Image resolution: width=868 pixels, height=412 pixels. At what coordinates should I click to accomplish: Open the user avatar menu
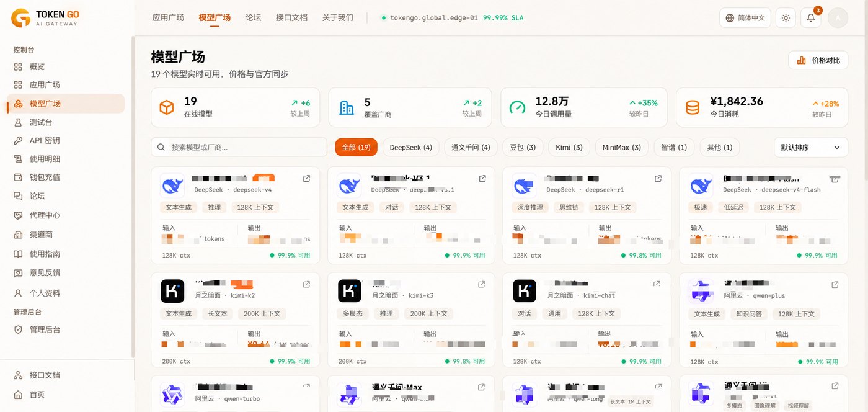pos(838,18)
